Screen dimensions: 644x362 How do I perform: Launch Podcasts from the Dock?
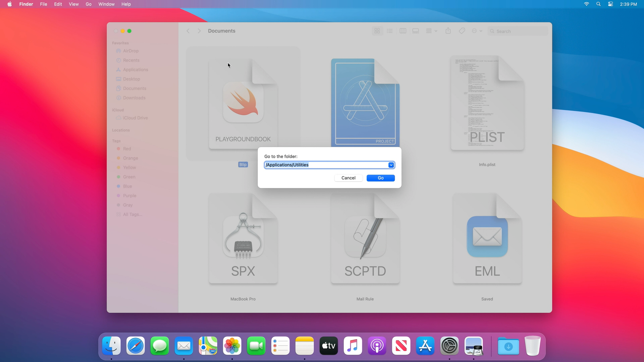[x=377, y=346]
